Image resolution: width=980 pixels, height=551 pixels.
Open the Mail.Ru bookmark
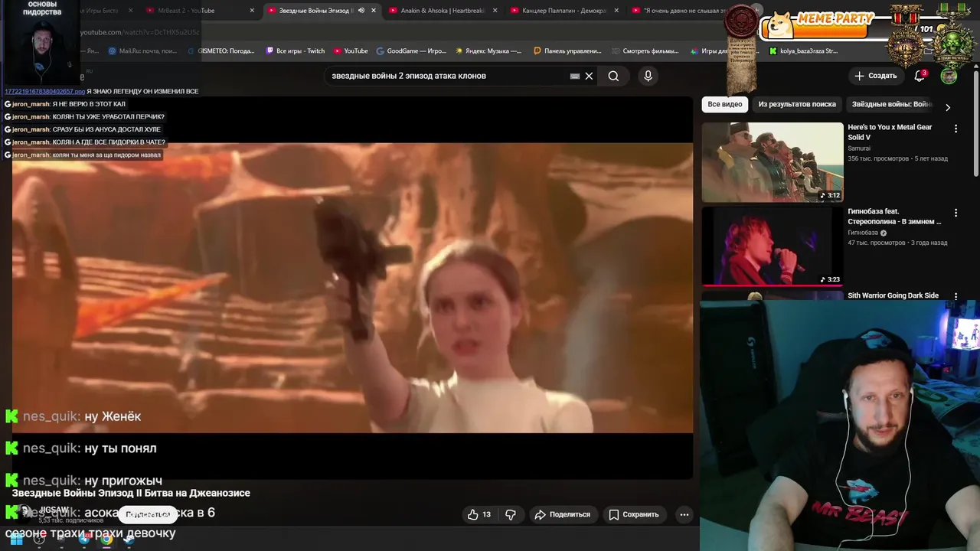142,51
